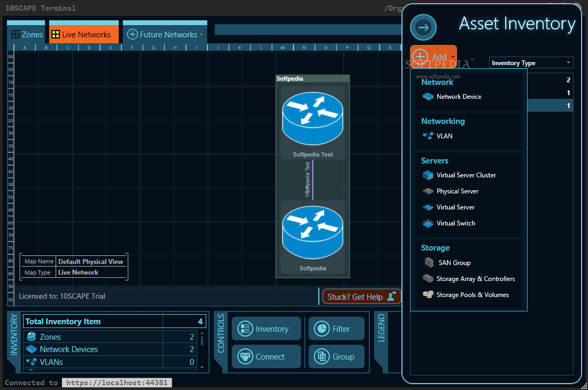Viewport: 588px width, 390px height.
Task: Click the Stuck? Get Help button
Action: point(361,297)
